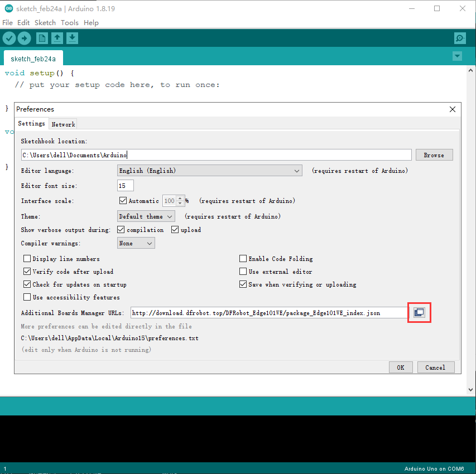Viewport: 476px width, 474px height.
Task: Click the editor scrollbar up arrow
Action: pos(470,70)
